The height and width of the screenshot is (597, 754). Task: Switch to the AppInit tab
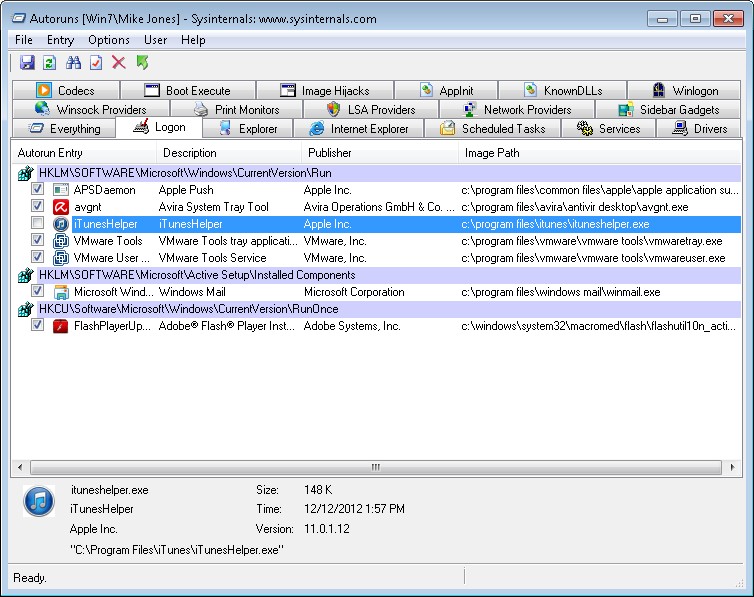click(446, 90)
